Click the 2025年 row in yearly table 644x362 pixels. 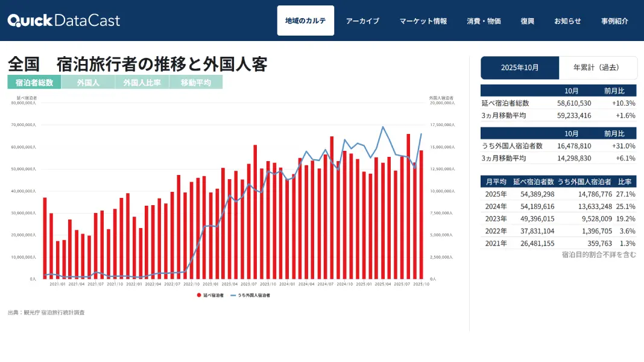(558, 194)
